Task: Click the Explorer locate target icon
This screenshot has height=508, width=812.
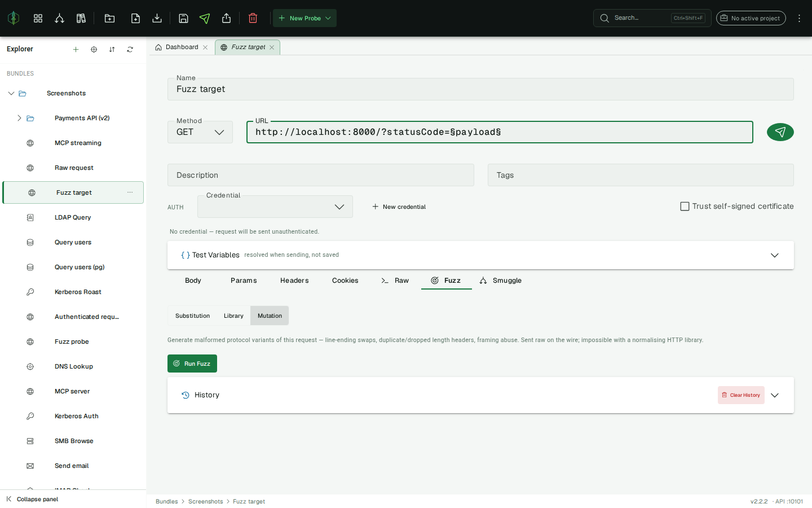Action: pyautogui.click(x=94, y=49)
